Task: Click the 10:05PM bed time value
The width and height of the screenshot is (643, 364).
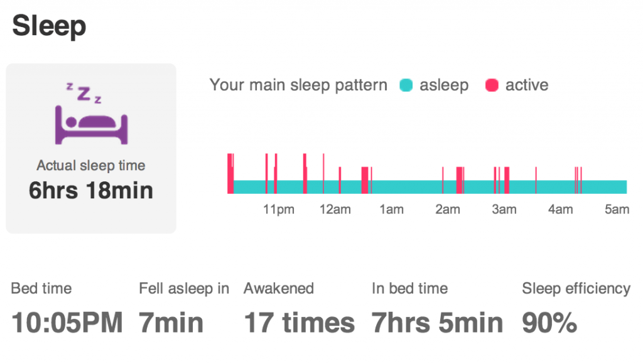Action: click(x=67, y=323)
